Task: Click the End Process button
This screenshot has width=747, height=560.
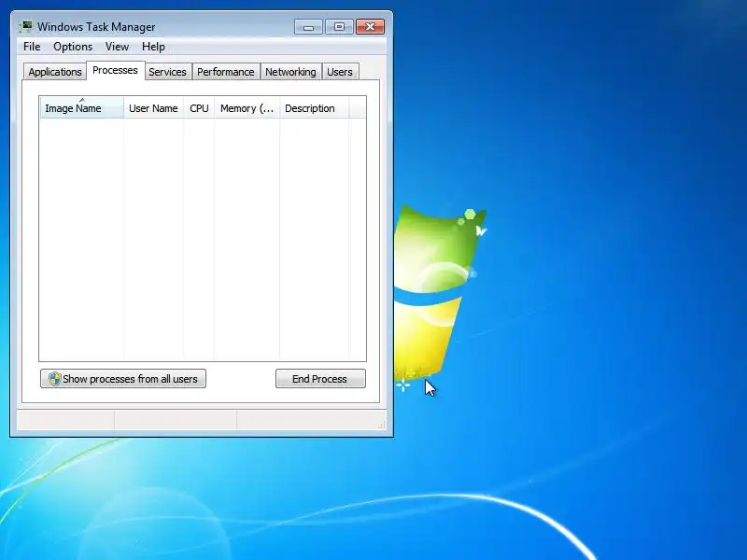Action: 320,379
